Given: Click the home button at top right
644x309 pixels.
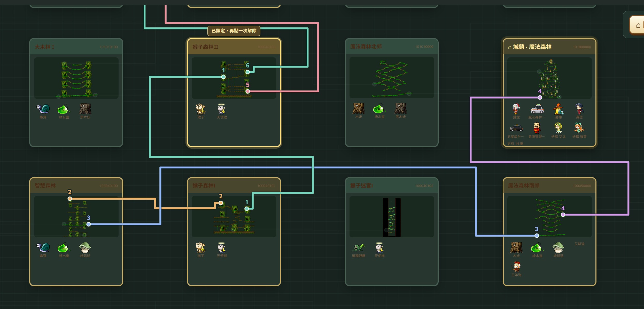Looking at the screenshot, I should (637, 25).
